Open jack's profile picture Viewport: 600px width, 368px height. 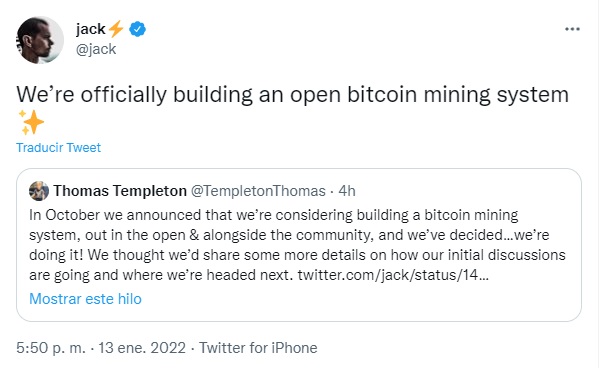40,40
